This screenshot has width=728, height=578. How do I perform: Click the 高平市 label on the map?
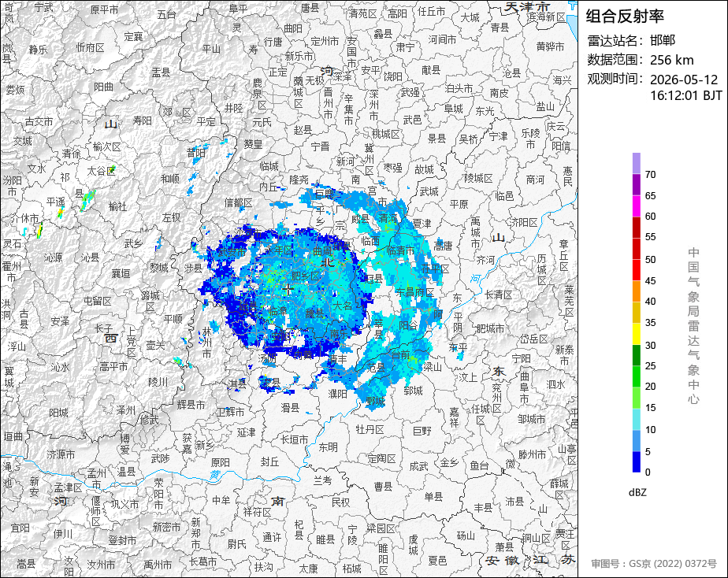tap(113, 366)
